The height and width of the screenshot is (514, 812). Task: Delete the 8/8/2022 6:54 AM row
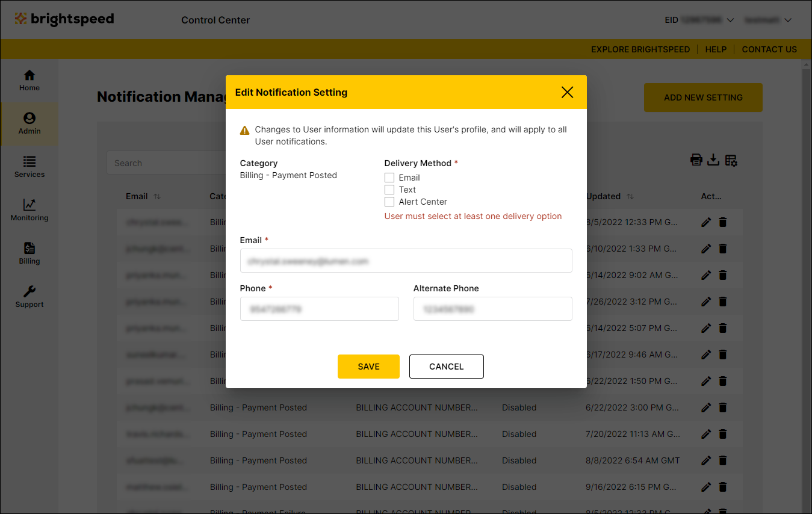click(x=723, y=460)
